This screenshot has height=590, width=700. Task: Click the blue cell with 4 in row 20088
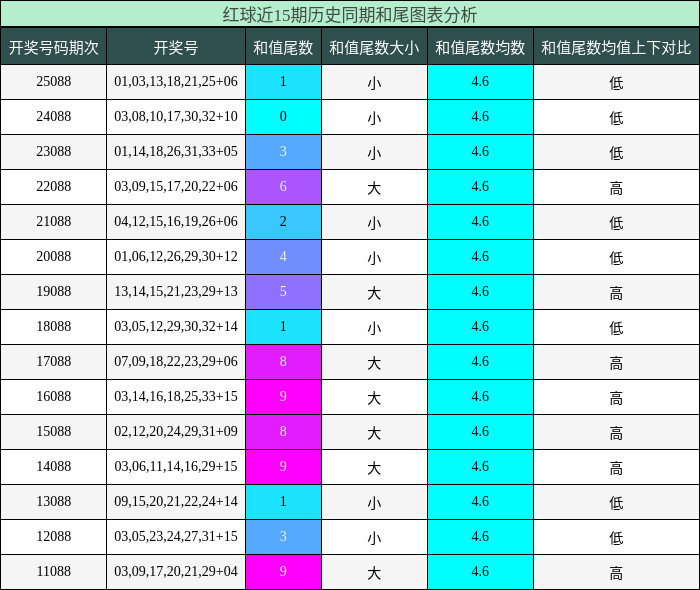[283, 257]
